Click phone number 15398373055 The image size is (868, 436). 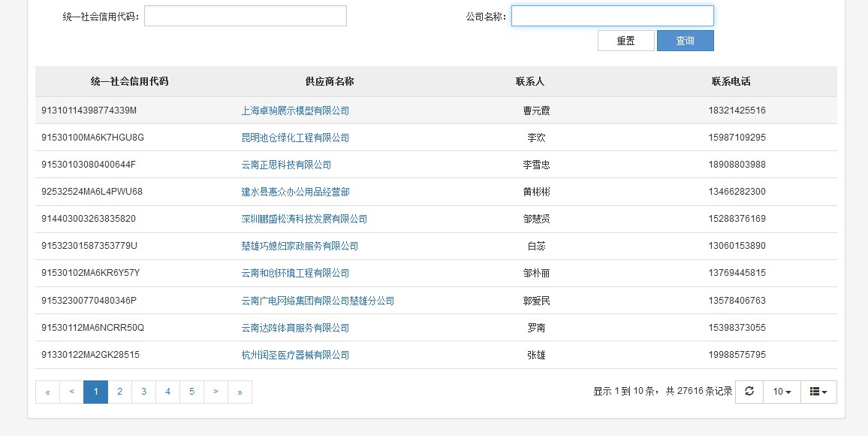pyautogui.click(x=737, y=328)
